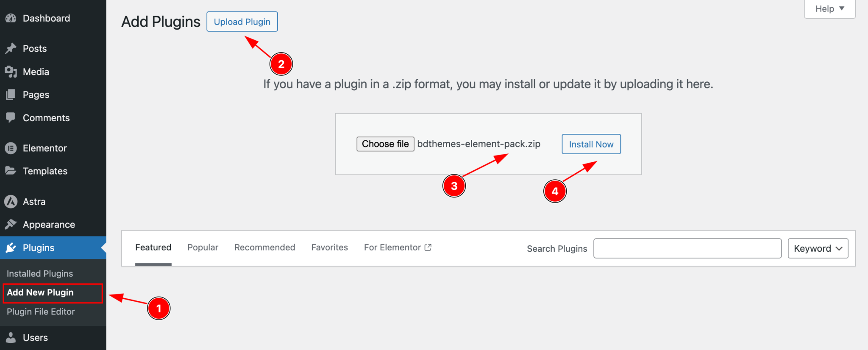868x350 pixels.
Task: Open the Users sidebar icon
Action: point(11,337)
